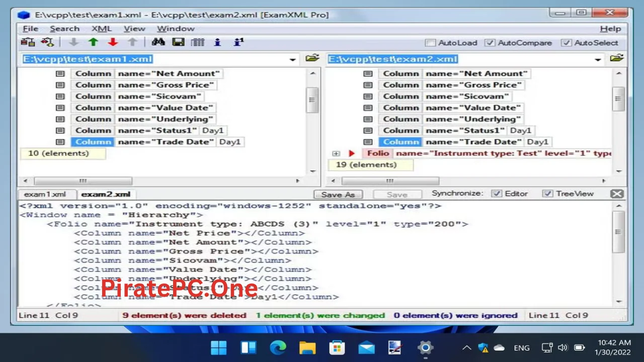Viewport: 644px width, 362px height.
Task: Open the View menu
Action: (134, 29)
